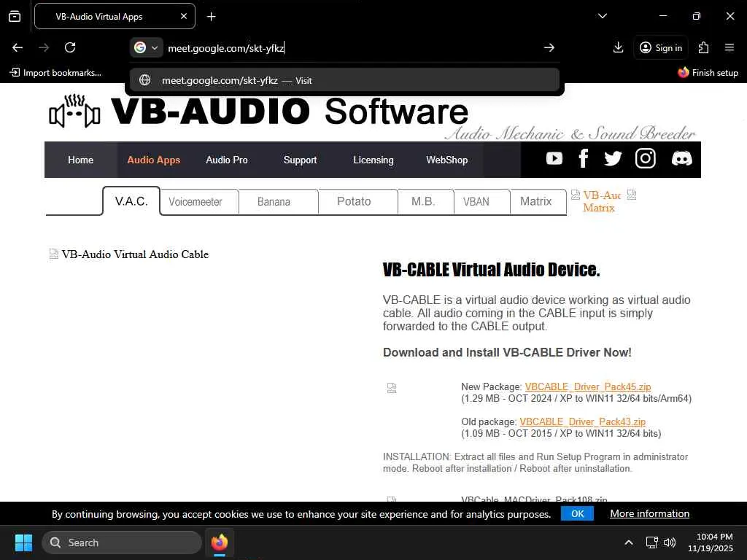
Task: Open the clock showing 10:04 PM
Action: coord(711,542)
